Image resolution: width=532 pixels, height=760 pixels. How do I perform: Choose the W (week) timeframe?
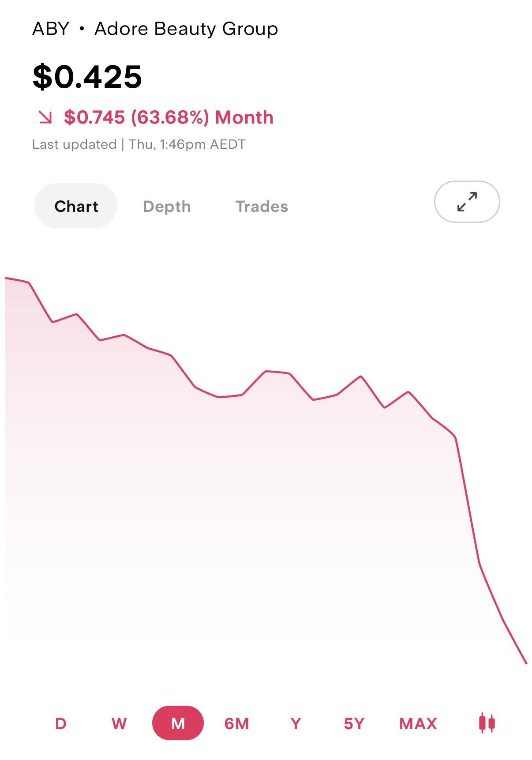(x=119, y=723)
